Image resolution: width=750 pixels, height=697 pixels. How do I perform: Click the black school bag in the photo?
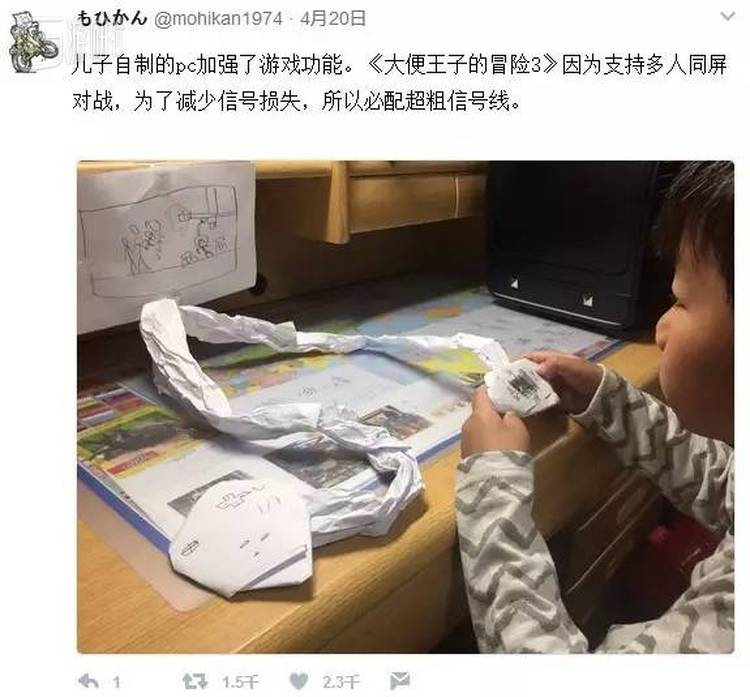(x=576, y=245)
